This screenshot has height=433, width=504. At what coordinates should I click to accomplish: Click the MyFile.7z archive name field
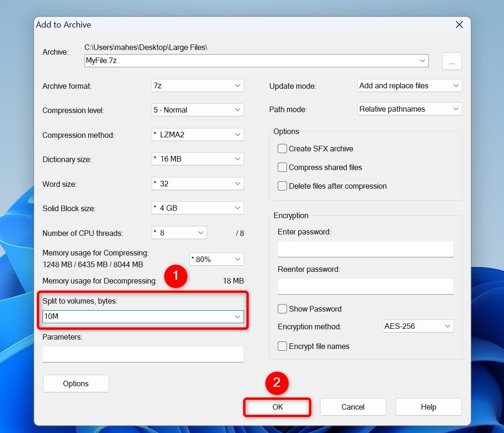pyautogui.click(x=257, y=61)
